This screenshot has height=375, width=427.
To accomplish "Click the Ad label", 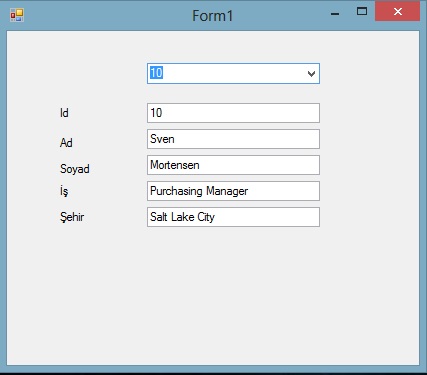I will point(66,143).
